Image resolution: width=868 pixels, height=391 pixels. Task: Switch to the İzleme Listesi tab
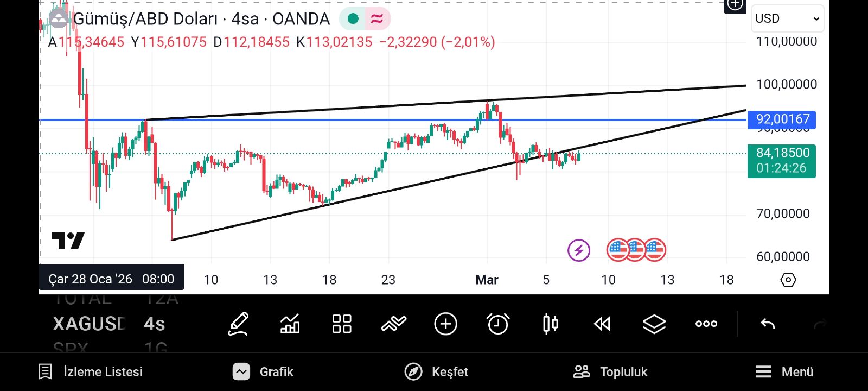coord(91,372)
